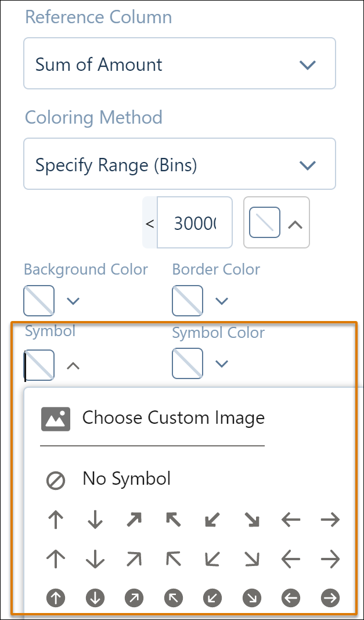Choose the thin down arrow in second row
This screenshot has height=620, width=364.
click(95, 559)
